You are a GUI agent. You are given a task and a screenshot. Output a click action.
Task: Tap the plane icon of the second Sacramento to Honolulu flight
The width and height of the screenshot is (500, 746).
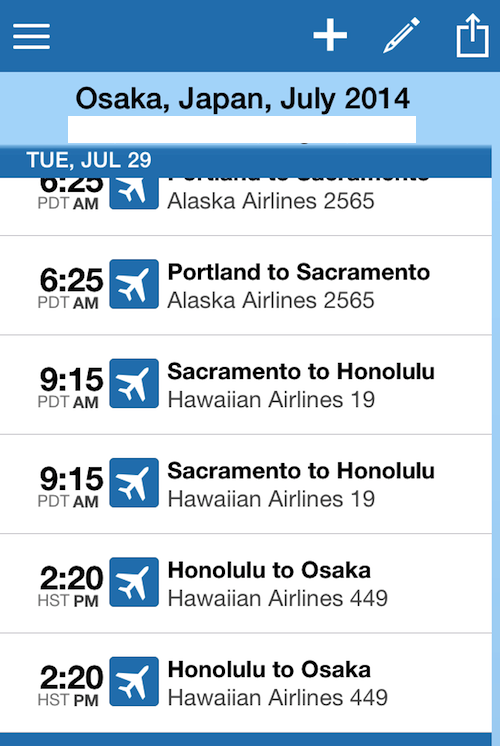134,483
